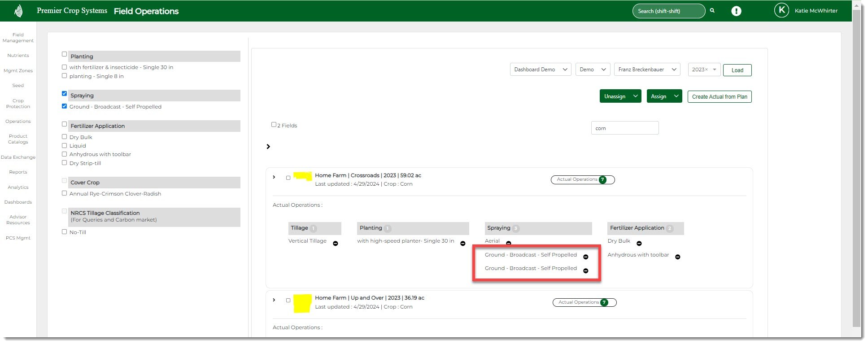Click the Load button
The height and width of the screenshot is (344, 868).
pyautogui.click(x=737, y=70)
